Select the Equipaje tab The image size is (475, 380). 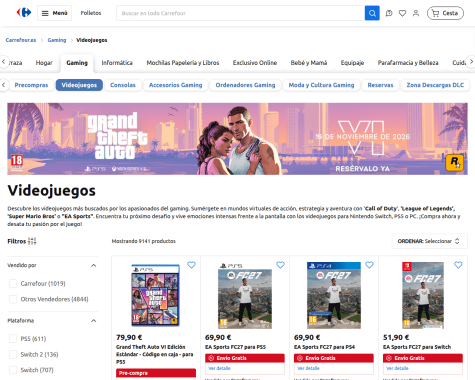tap(352, 63)
